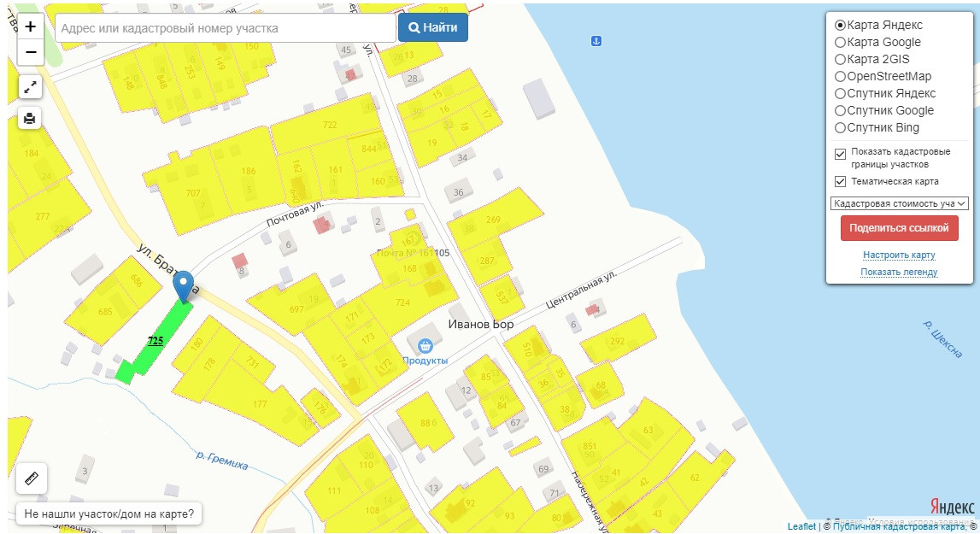Zoom in with the plus button
Image resolution: width=980 pixels, height=534 pixels.
[30, 26]
